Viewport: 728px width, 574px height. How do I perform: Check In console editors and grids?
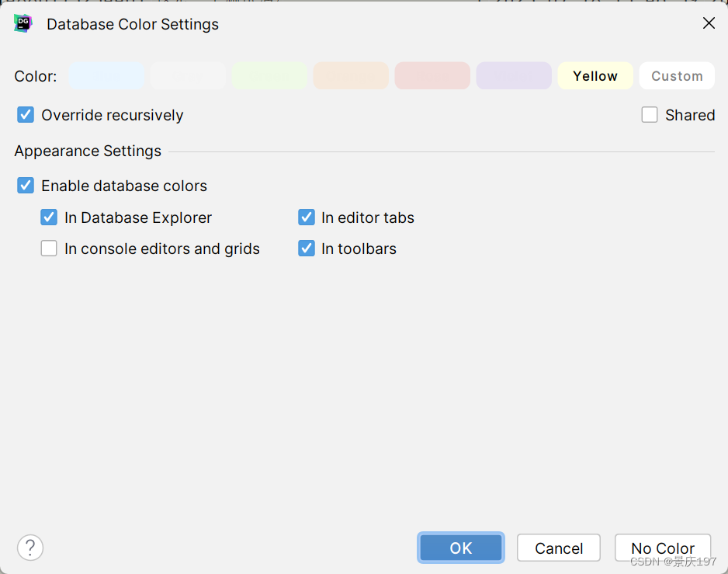(x=50, y=249)
